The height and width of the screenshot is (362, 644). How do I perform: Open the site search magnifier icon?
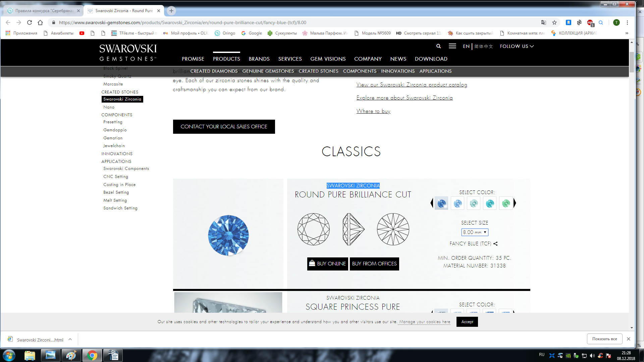(438, 46)
